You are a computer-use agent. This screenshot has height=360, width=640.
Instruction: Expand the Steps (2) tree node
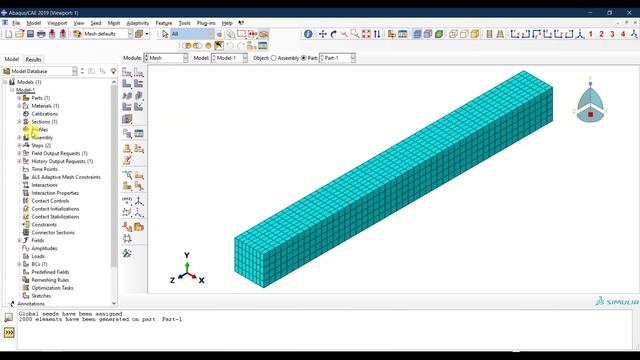pyautogui.click(x=19, y=145)
